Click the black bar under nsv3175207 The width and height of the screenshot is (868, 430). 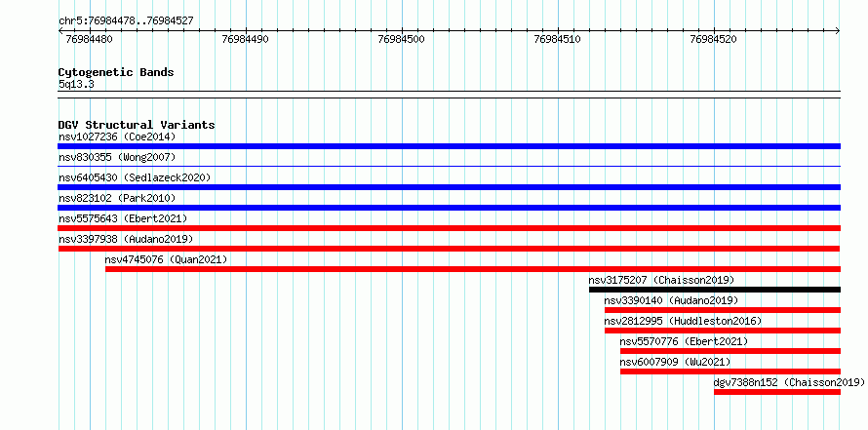pos(715,290)
